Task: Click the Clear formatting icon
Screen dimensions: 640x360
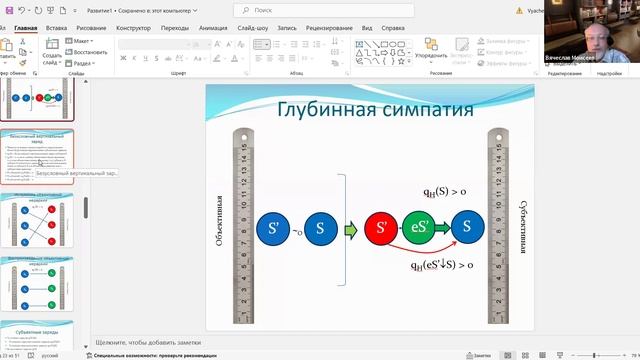Action: [241, 44]
